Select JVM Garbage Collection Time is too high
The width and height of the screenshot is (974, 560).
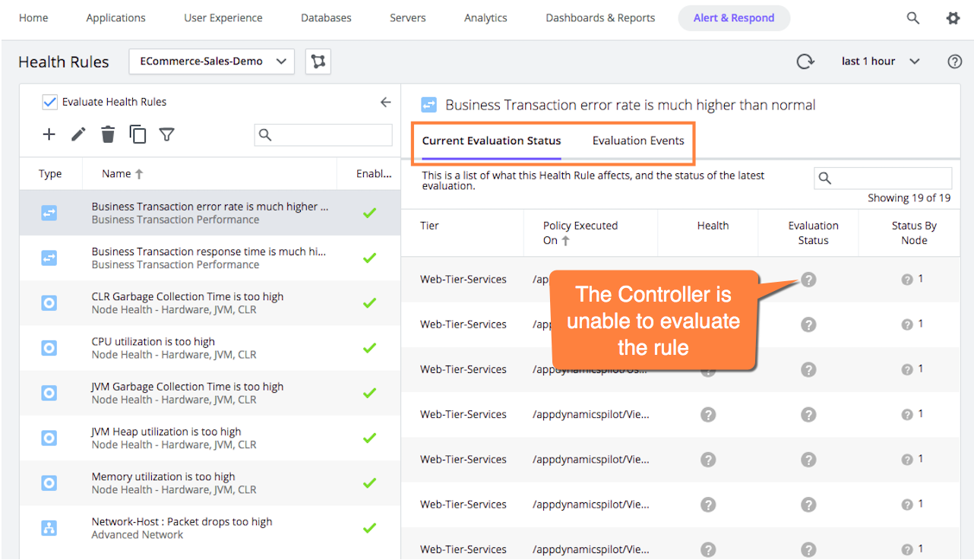click(210, 393)
